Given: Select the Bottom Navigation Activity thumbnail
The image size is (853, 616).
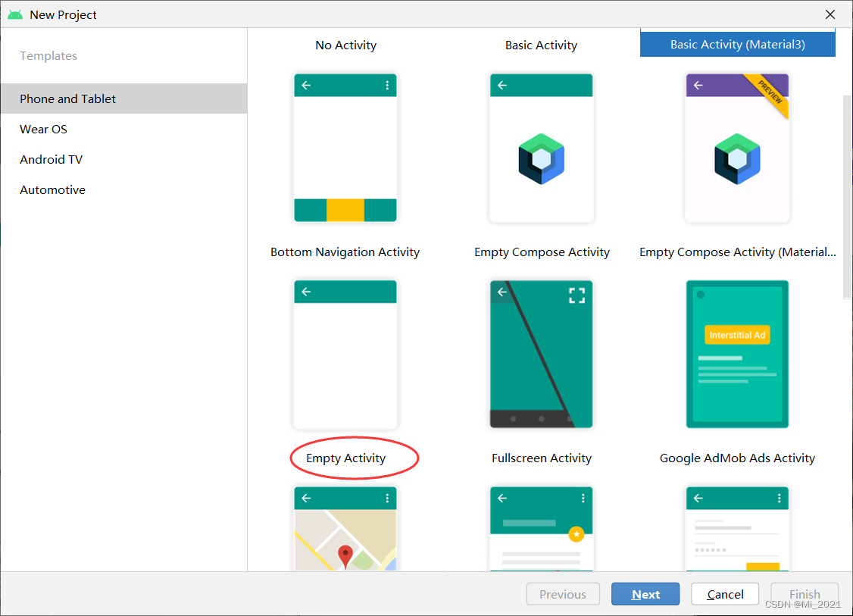Looking at the screenshot, I should [x=345, y=148].
